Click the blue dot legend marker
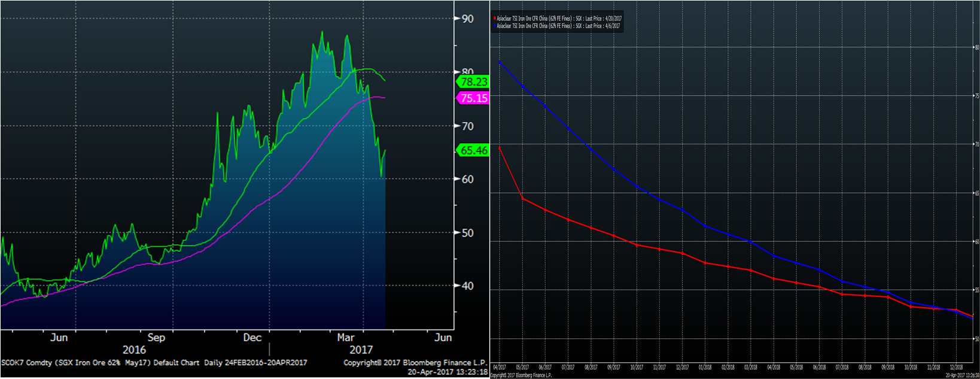980x379 pixels. 495,26
